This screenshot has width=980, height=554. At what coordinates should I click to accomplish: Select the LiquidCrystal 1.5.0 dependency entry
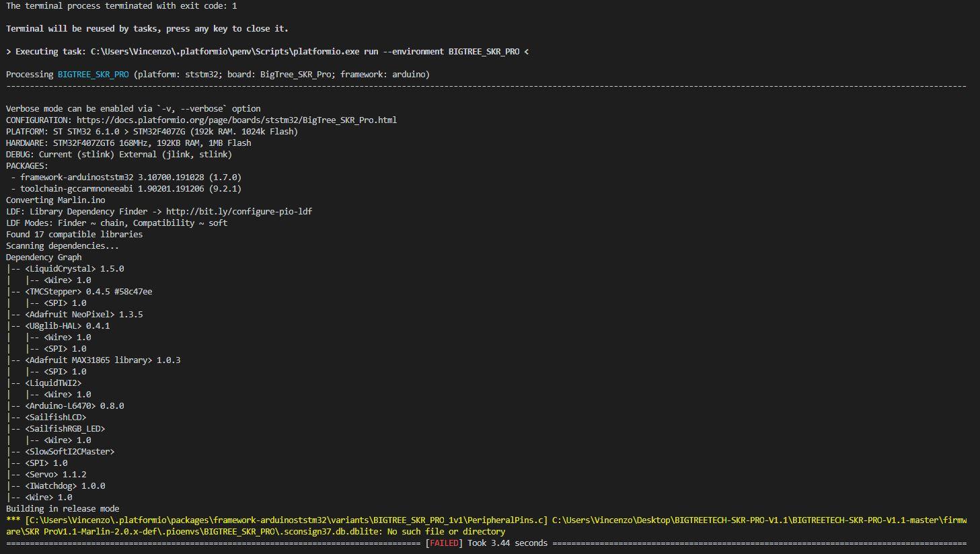pyautogui.click(x=74, y=268)
